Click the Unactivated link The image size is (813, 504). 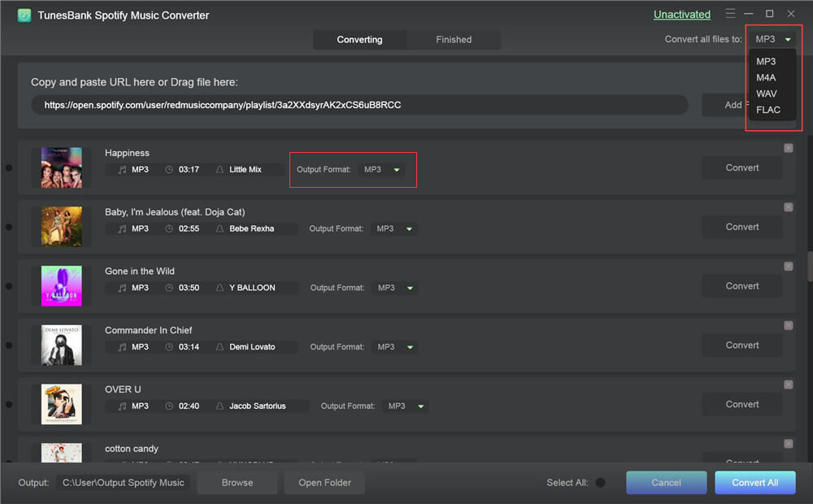point(681,15)
